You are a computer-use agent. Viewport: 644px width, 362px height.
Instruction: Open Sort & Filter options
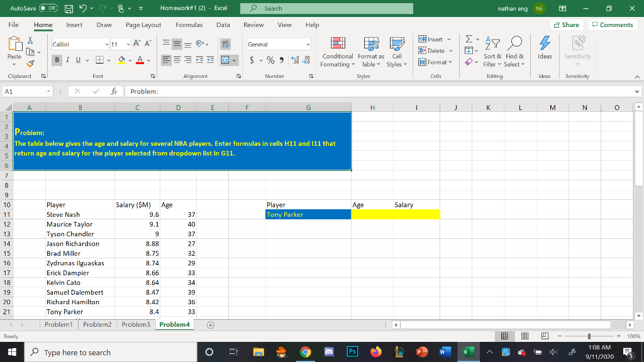click(x=492, y=50)
